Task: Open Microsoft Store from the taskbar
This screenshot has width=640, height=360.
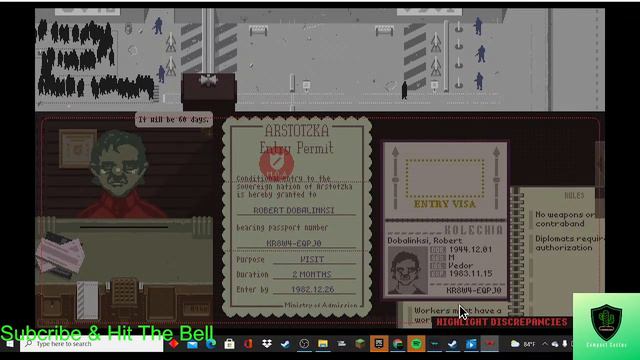Action: [229, 344]
